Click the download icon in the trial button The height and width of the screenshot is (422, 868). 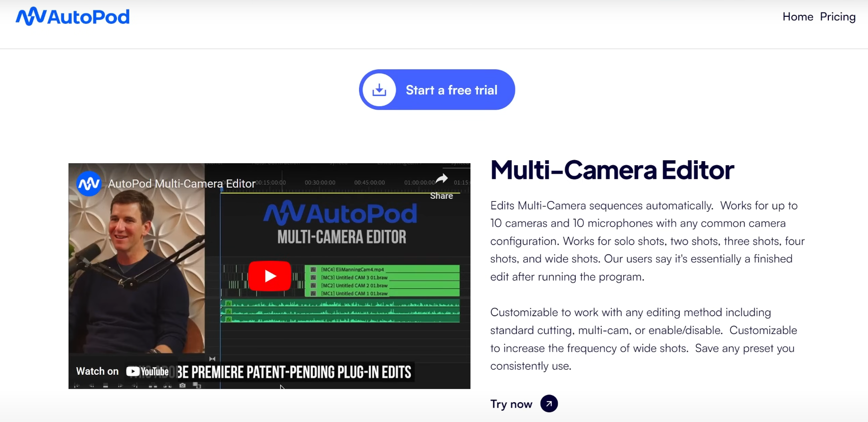click(379, 90)
